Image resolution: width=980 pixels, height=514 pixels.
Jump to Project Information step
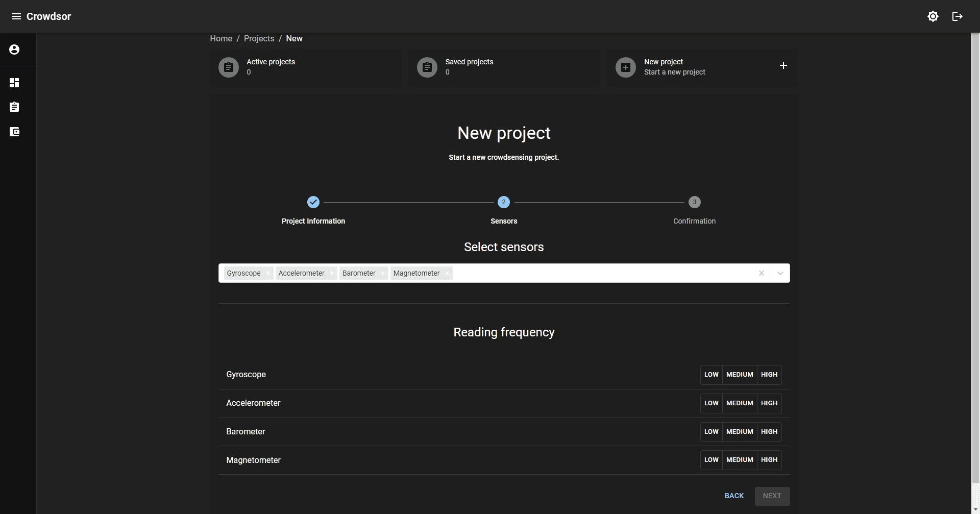pos(313,203)
